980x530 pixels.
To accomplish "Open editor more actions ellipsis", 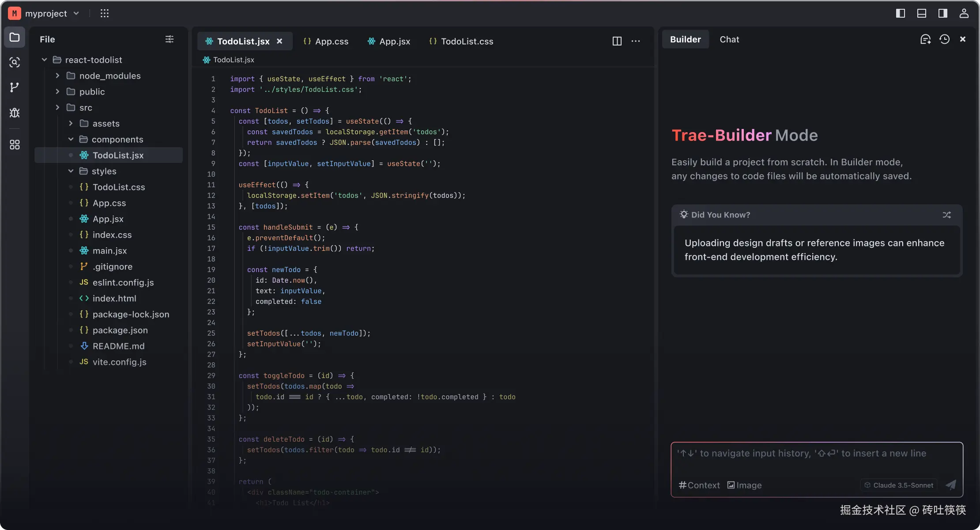I will [x=636, y=41].
